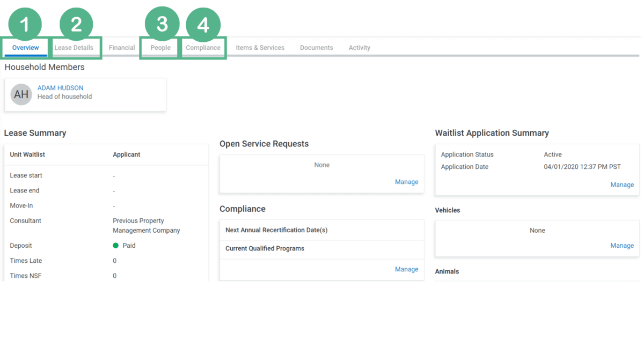Click Manage under Open Service Requests
Screen dimensions: 644x362
(406, 182)
